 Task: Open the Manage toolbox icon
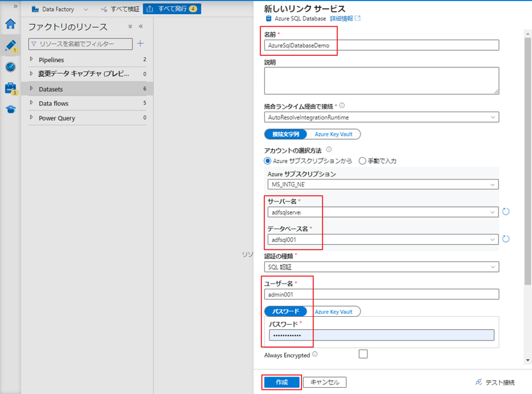(x=10, y=88)
